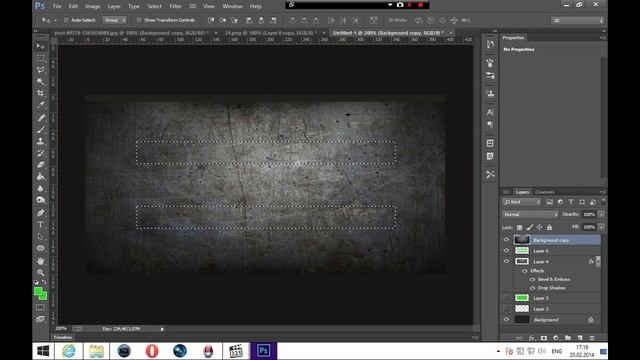Select the Hand tool
This screenshot has width=640, height=360.
pos(40,261)
